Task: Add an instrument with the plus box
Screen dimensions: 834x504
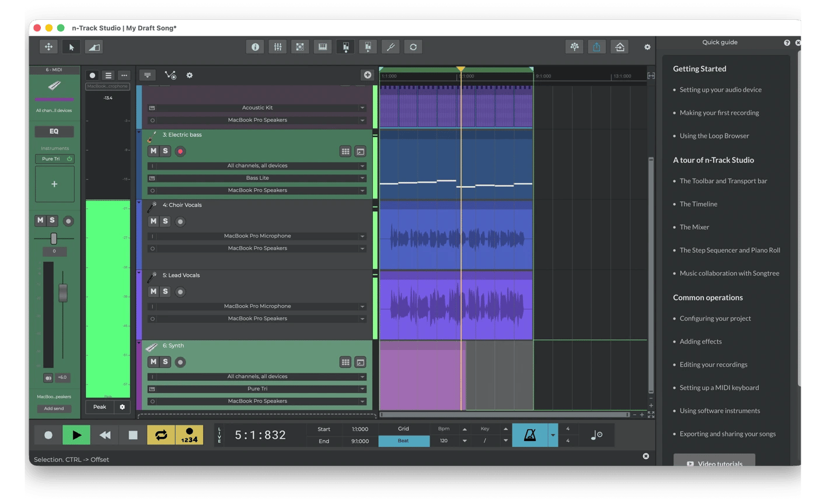Action: pos(54,184)
